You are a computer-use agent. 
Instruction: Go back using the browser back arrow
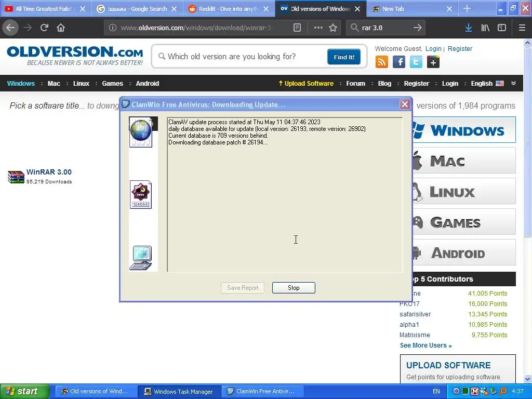[x=10, y=28]
